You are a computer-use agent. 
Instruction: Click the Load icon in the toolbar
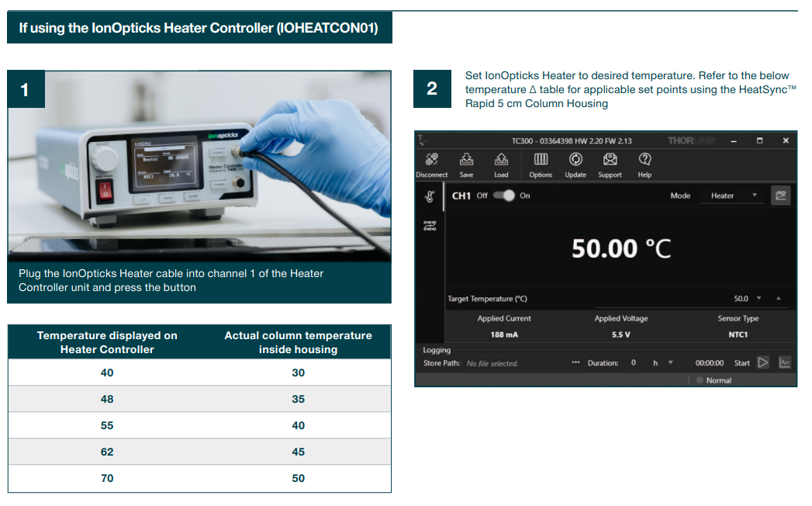501,160
